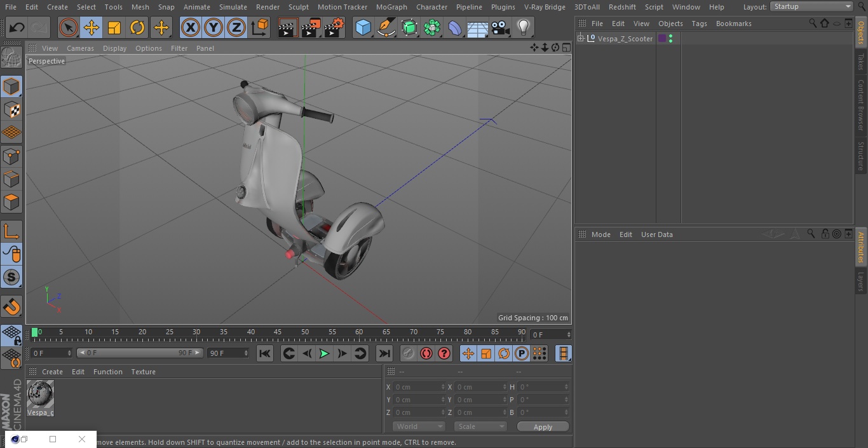Switch to Polygons mode
This screenshot has height=448, width=868.
tap(11, 202)
